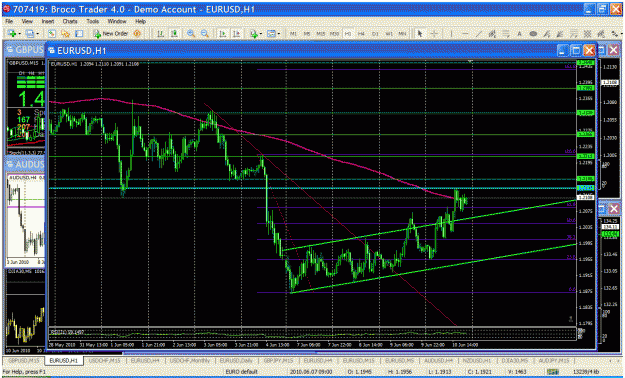
Task: Select the Equidistant Channel tool
Action: click(x=492, y=34)
